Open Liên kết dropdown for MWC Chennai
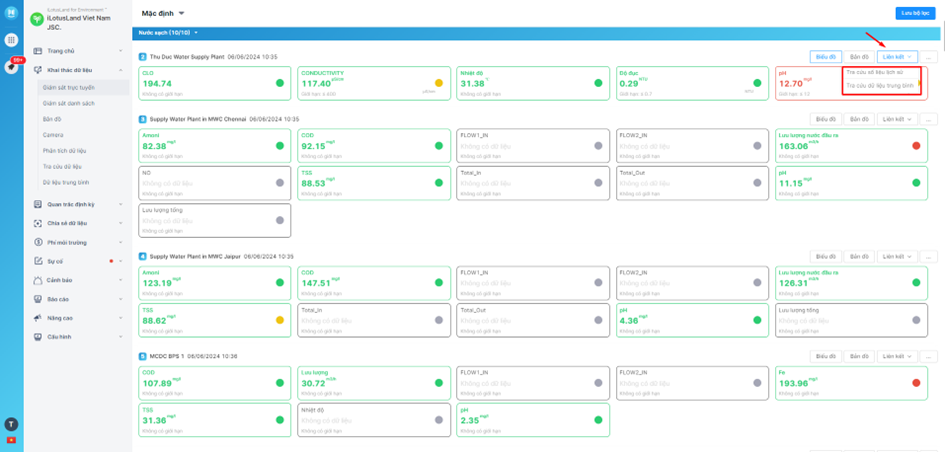This screenshot has height=452, width=945. point(897,119)
